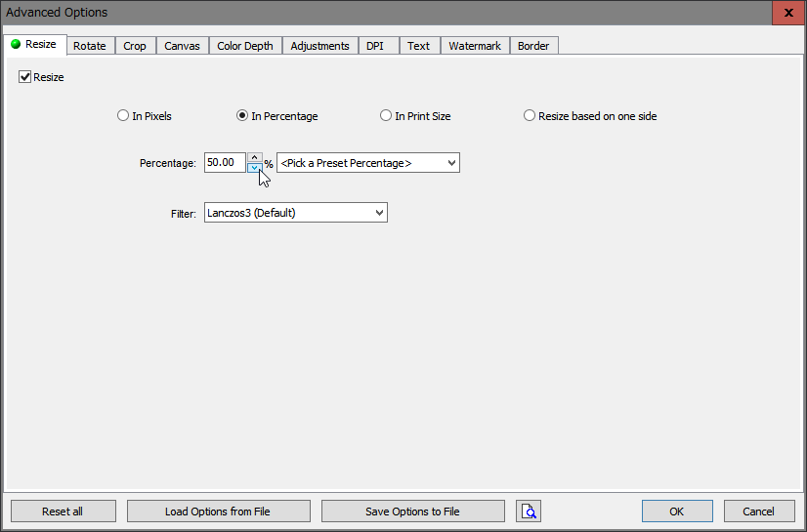Expand the Lanczos3 filter dropdown
This screenshot has width=807, height=532.
pyautogui.click(x=295, y=212)
